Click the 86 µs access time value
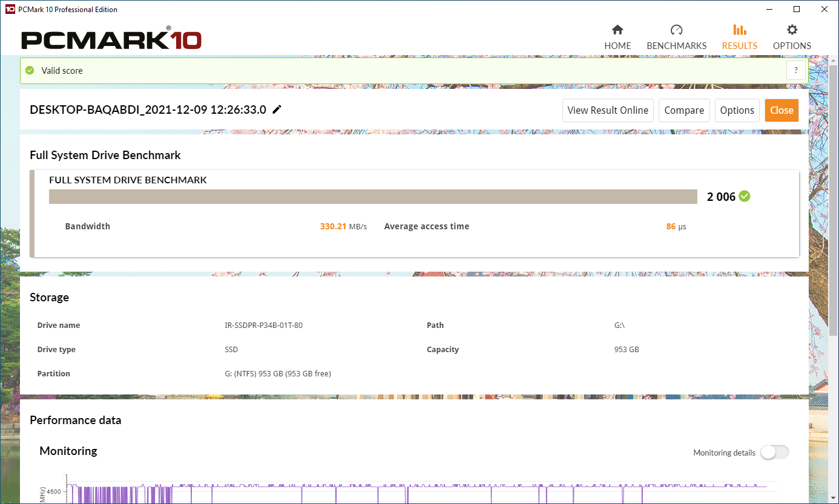Image resolution: width=839 pixels, height=504 pixels. (676, 226)
